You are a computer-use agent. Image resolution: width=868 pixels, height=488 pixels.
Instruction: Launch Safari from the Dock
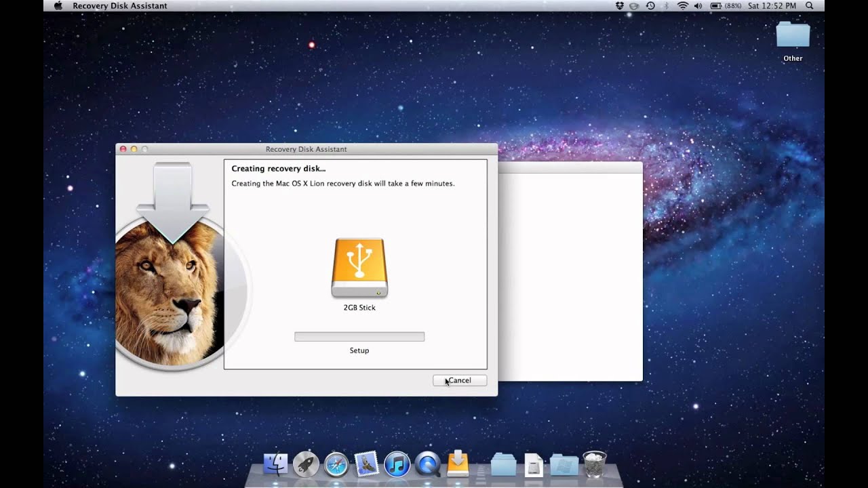tap(336, 464)
